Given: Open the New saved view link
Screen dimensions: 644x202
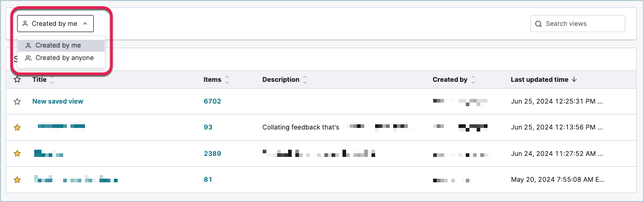Looking at the screenshot, I should point(58,102).
